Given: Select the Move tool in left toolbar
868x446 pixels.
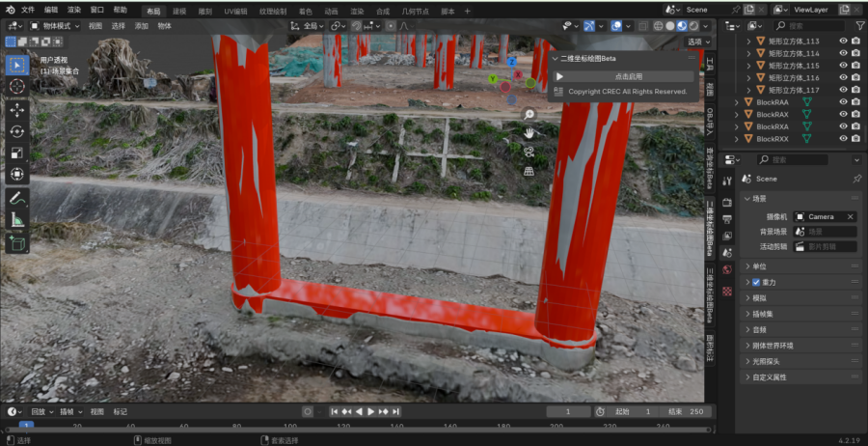Looking at the screenshot, I should click(17, 110).
